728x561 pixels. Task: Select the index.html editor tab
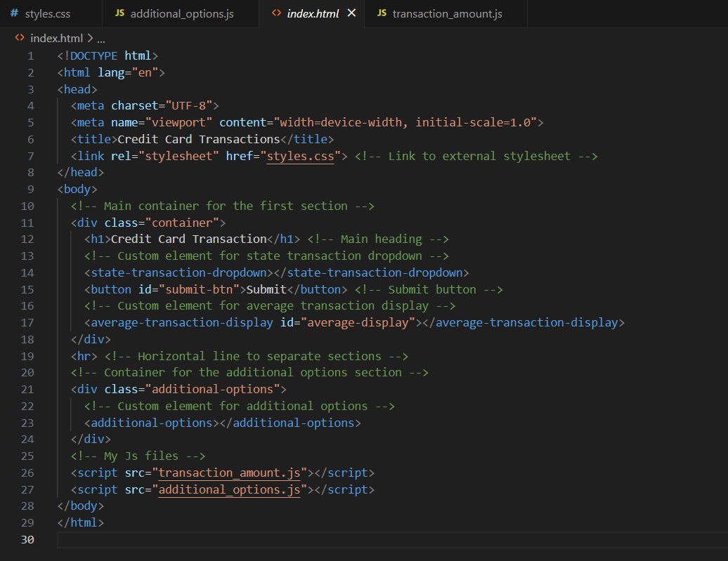click(313, 14)
